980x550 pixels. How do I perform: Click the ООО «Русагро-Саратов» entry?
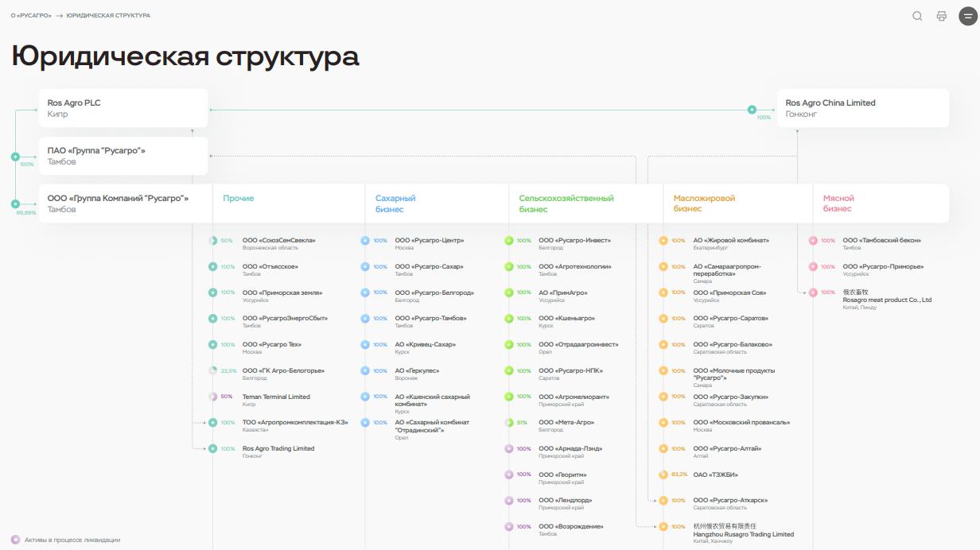click(x=731, y=322)
